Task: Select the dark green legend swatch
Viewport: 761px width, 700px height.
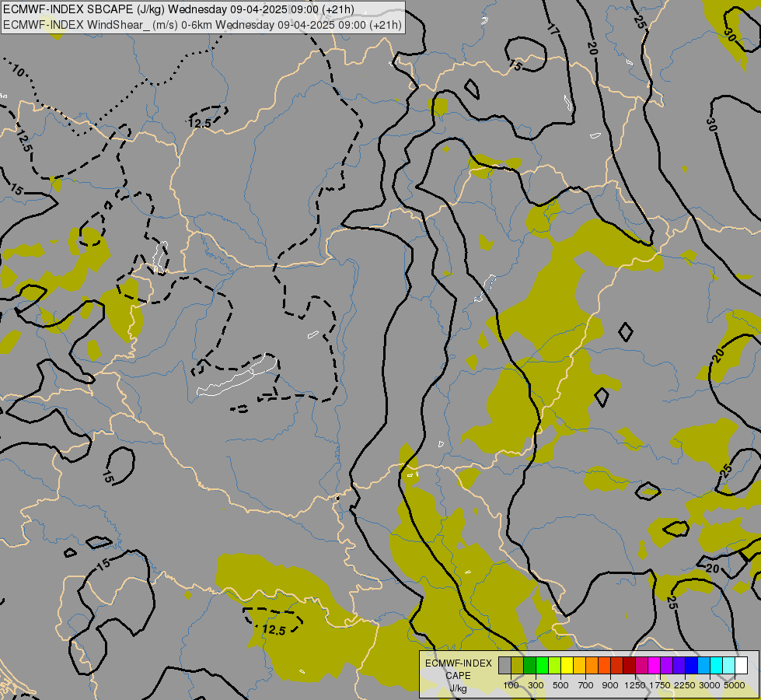Action: coord(529,665)
